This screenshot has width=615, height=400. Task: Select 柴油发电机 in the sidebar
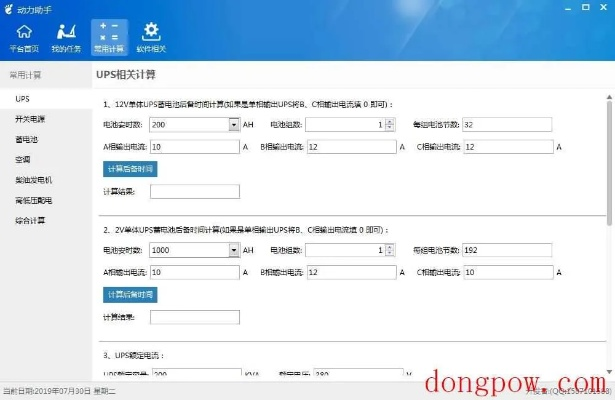point(34,180)
